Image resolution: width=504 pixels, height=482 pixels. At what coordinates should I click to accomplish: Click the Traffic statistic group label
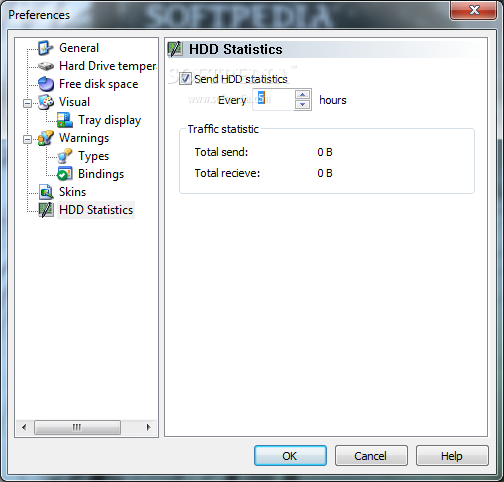(223, 129)
